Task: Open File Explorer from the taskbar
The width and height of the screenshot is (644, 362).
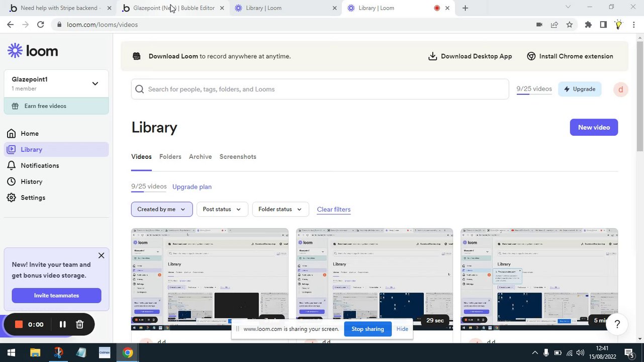Action: tap(35, 353)
